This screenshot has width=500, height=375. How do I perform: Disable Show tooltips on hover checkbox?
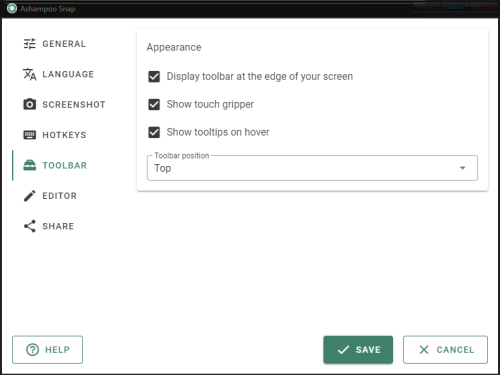coord(154,132)
